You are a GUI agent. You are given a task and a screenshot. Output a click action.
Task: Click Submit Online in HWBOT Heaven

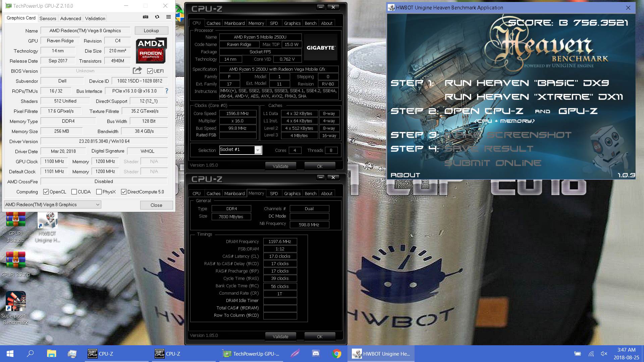tap(493, 163)
